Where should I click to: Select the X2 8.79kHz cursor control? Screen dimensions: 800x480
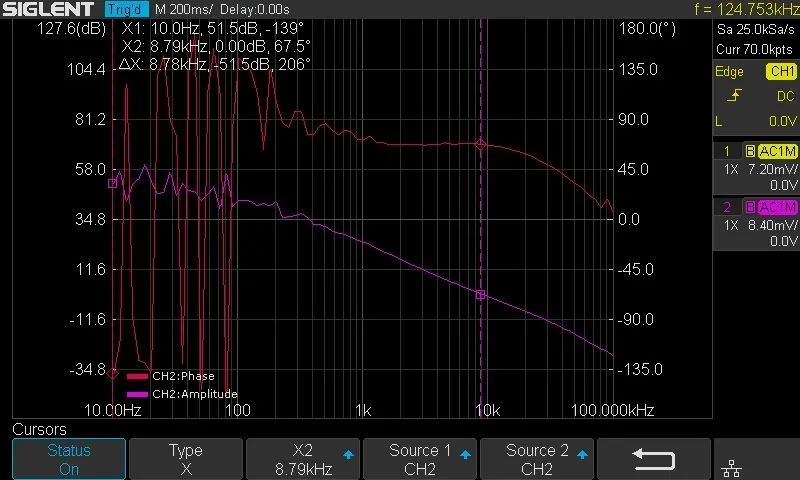[x=303, y=459]
